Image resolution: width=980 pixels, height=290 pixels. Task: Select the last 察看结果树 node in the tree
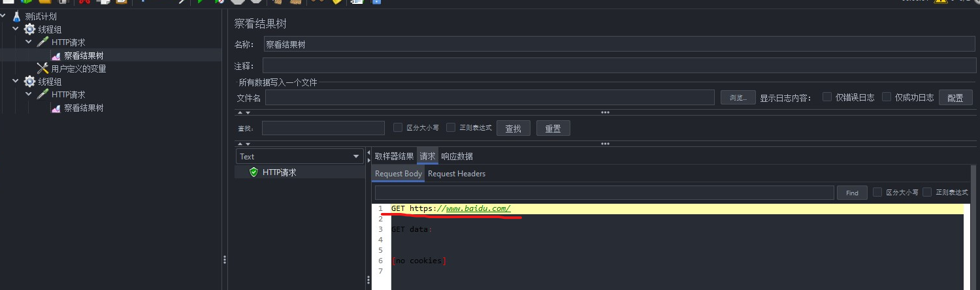tap(84, 108)
